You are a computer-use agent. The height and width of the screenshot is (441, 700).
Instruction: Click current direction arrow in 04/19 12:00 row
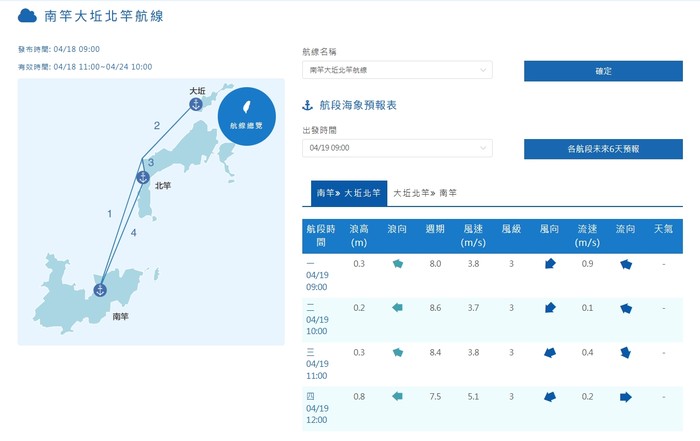click(x=626, y=397)
